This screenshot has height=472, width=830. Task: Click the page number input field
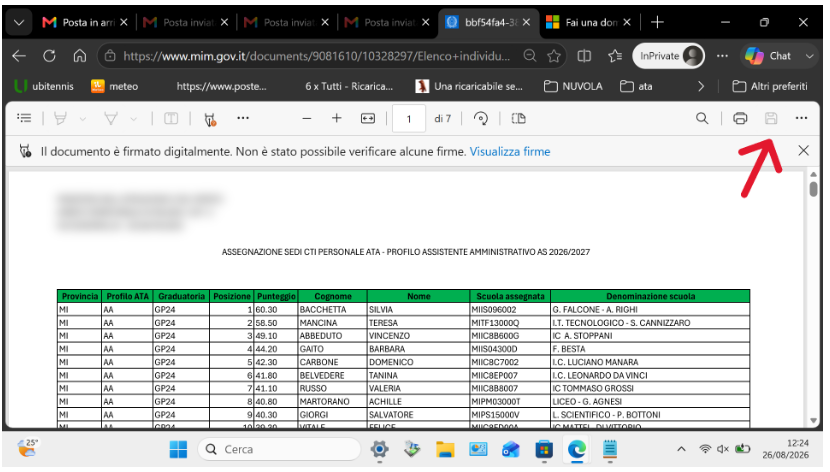409,119
